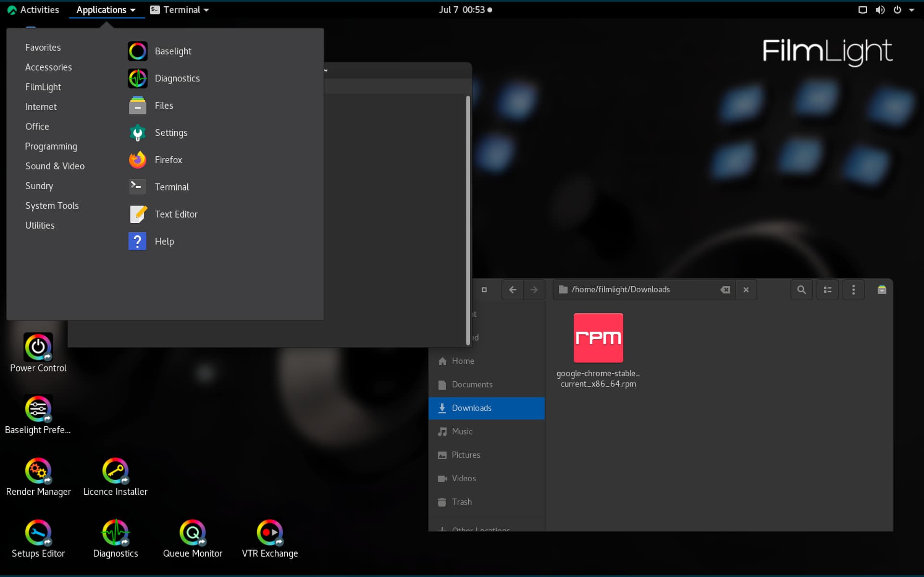Image resolution: width=924 pixels, height=577 pixels.
Task: Open the clock and calendar panel
Action: [465, 10]
